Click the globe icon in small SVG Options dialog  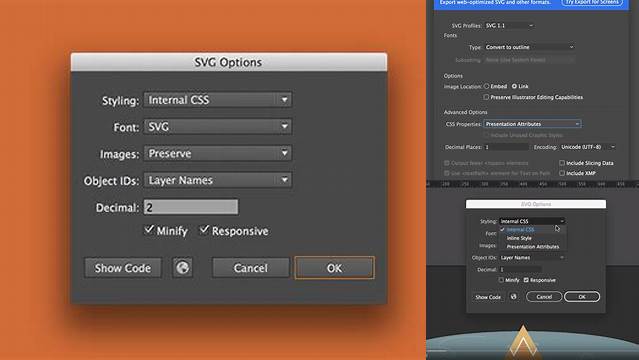pyautogui.click(x=513, y=297)
